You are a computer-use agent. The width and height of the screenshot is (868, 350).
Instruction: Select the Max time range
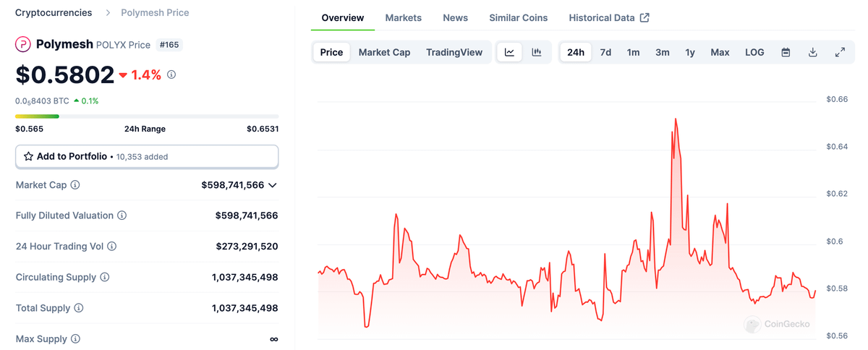pyautogui.click(x=720, y=52)
